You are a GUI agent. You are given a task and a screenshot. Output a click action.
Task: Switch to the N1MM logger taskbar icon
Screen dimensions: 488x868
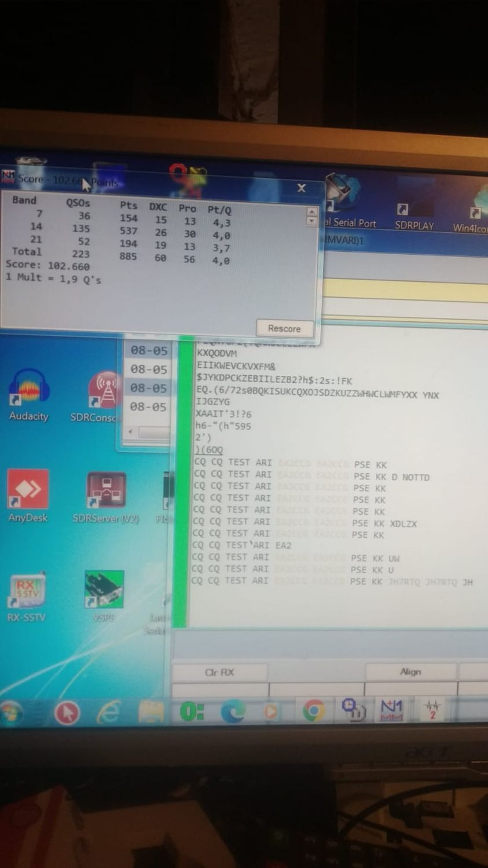pos(391,709)
